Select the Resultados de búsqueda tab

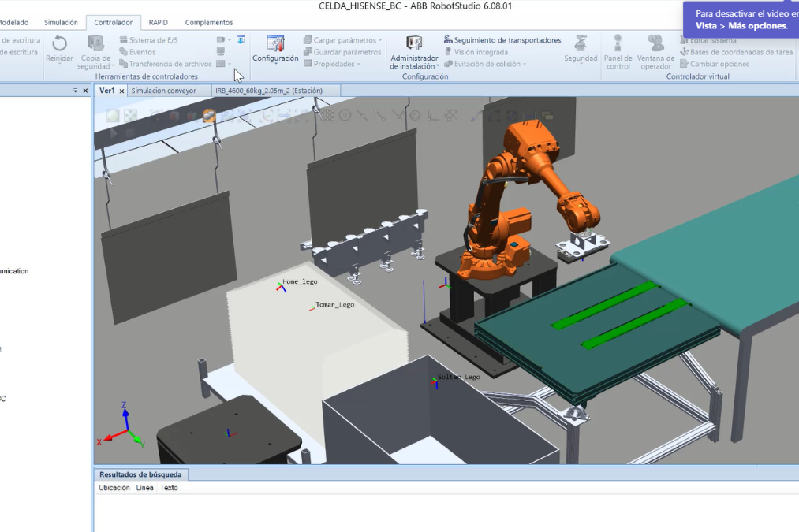[140, 474]
